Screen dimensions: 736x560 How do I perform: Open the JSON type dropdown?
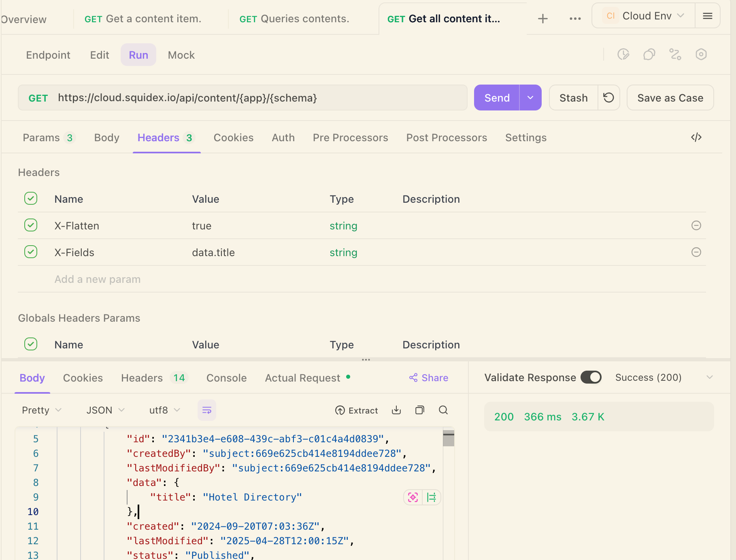coord(105,410)
